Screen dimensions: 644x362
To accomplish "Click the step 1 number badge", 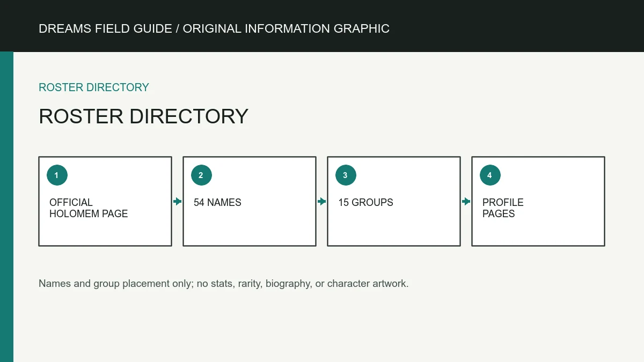I will 57,175.
